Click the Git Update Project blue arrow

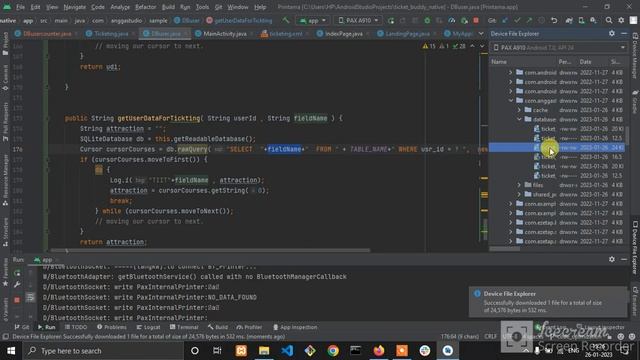[505, 20]
